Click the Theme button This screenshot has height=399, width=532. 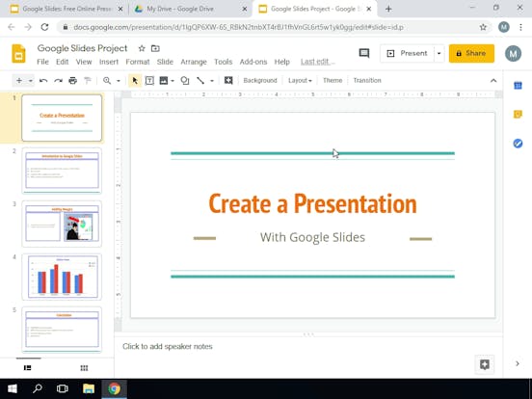click(x=332, y=80)
